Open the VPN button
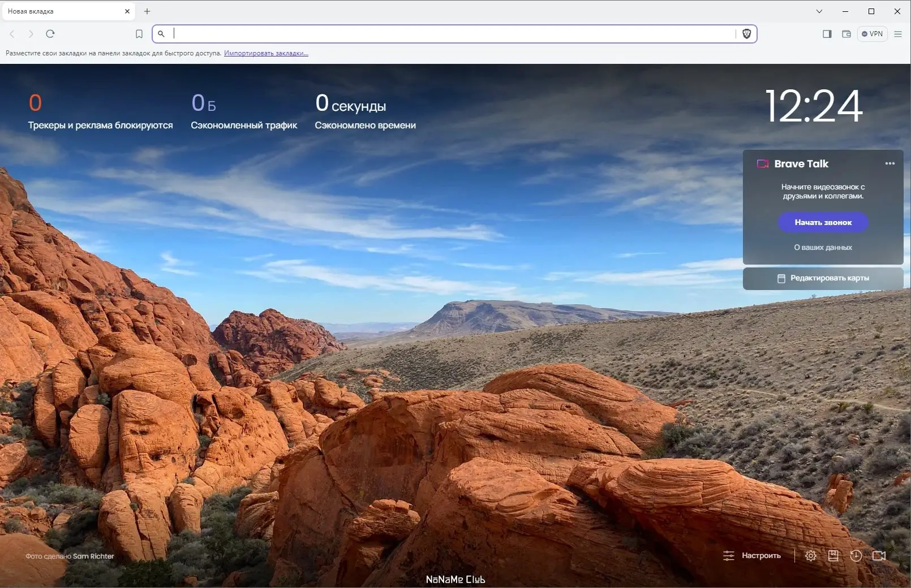 pyautogui.click(x=873, y=34)
